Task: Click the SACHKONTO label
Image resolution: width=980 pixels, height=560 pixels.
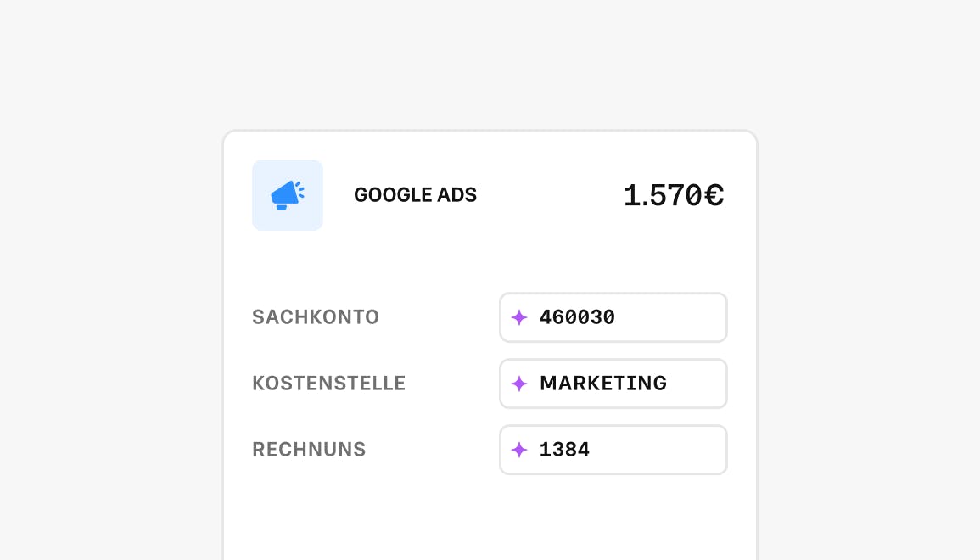Action: (x=316, y=317)
